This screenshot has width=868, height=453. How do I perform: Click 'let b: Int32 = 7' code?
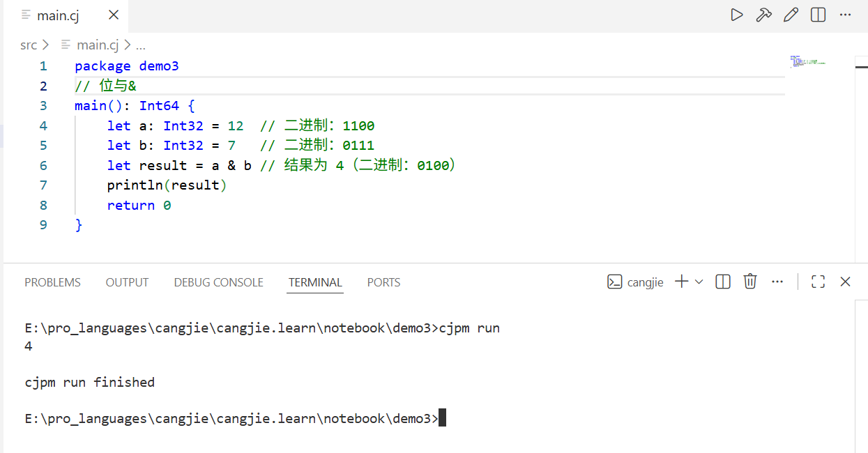click(171, 146)
